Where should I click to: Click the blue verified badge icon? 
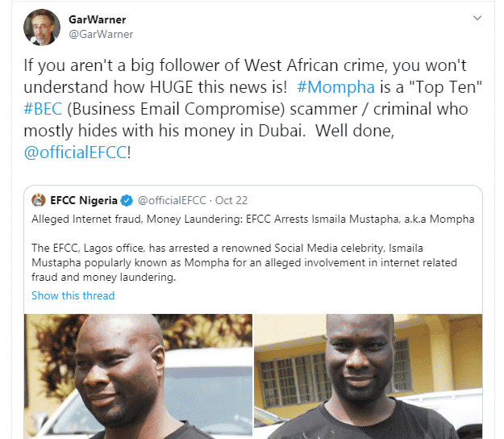tap(127, 200)
